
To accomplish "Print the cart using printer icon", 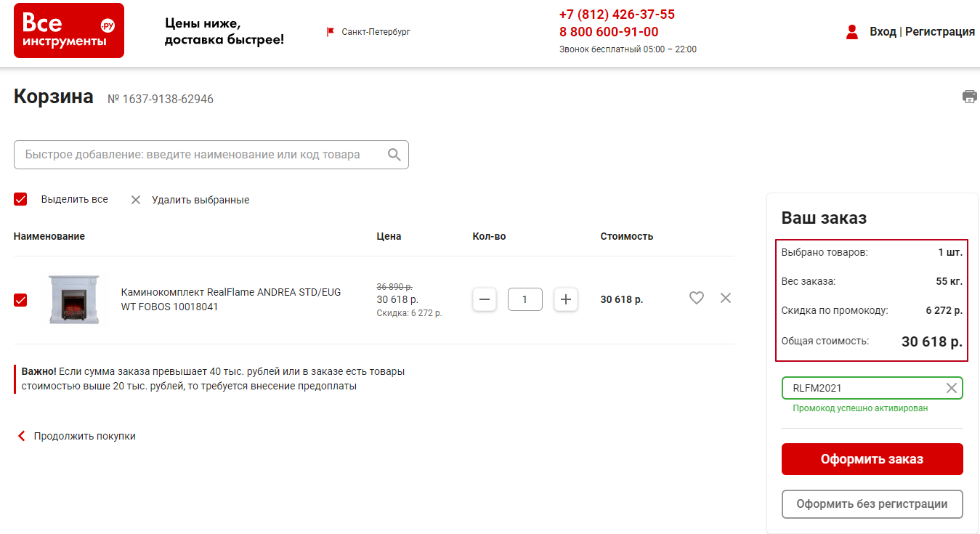I will tap(969, 97).
